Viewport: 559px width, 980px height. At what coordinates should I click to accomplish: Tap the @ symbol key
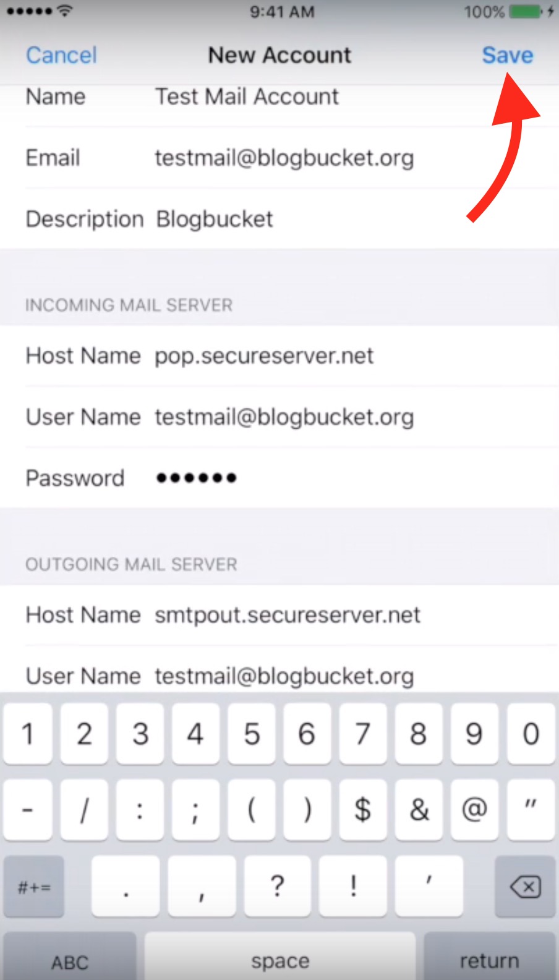(x=474, y=809)
